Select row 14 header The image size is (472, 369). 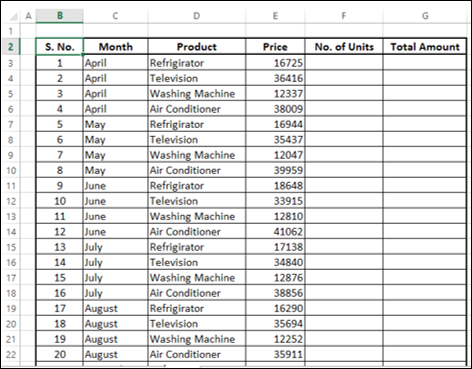click(10, 232)
